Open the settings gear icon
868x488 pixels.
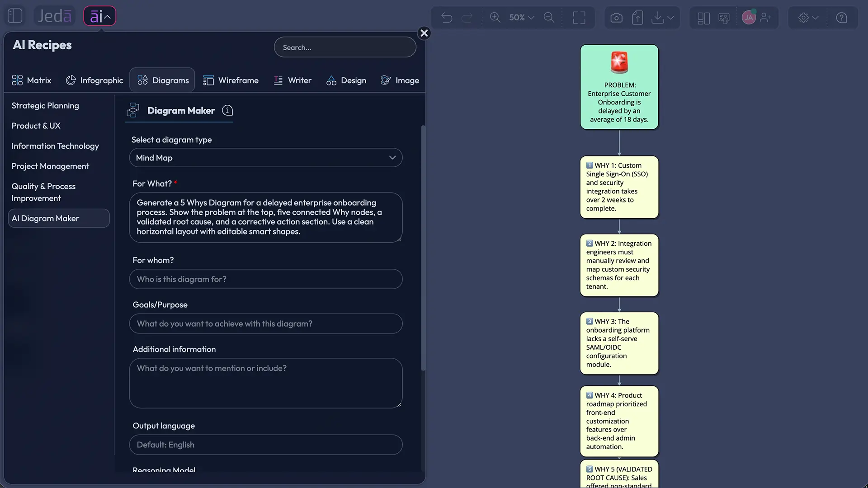[803, 18]
